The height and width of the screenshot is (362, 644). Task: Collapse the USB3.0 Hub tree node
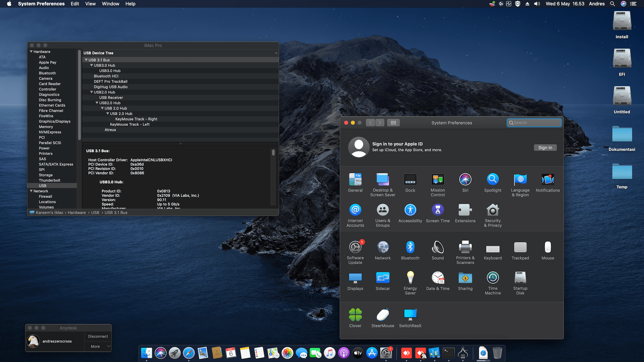[92, 65]
